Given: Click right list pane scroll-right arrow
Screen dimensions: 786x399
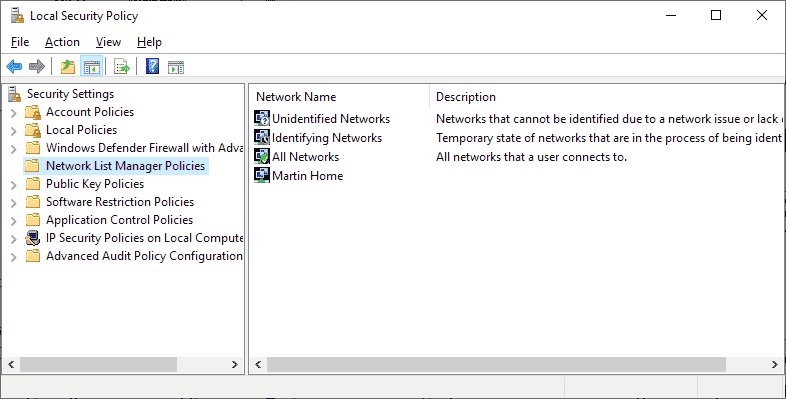Looking at the screenshot, I should [774, 364].
